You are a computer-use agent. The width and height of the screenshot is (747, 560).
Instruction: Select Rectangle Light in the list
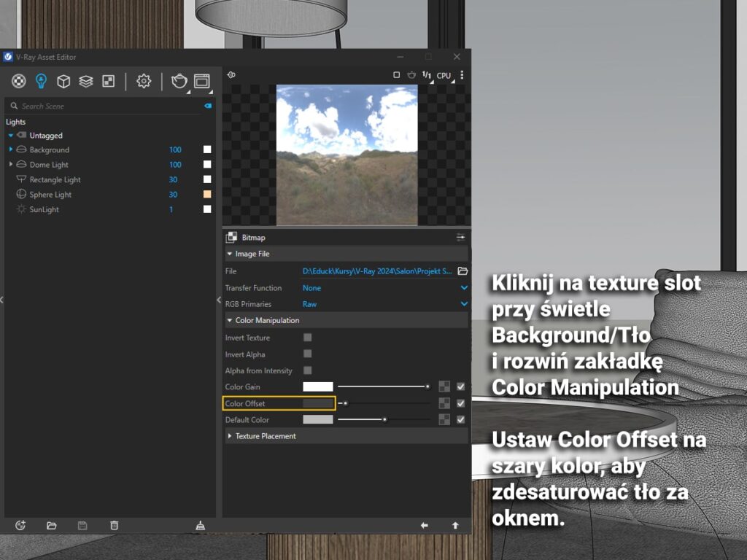click(x=55, y=180)
